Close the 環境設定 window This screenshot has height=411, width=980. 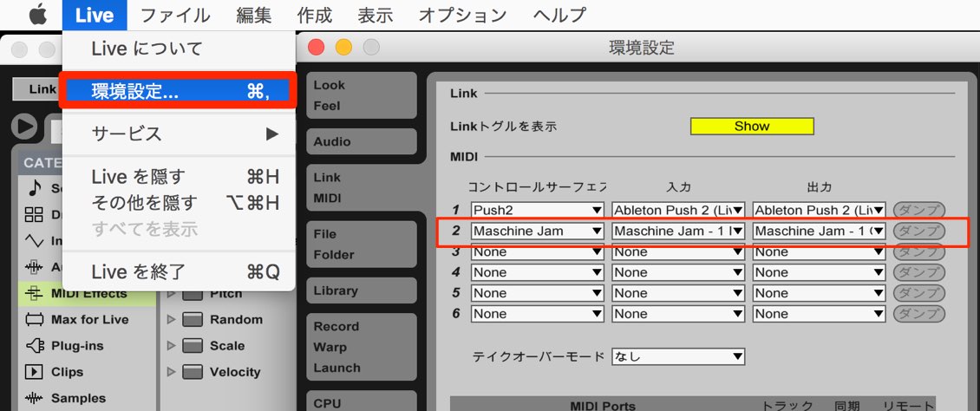point(317,47)
